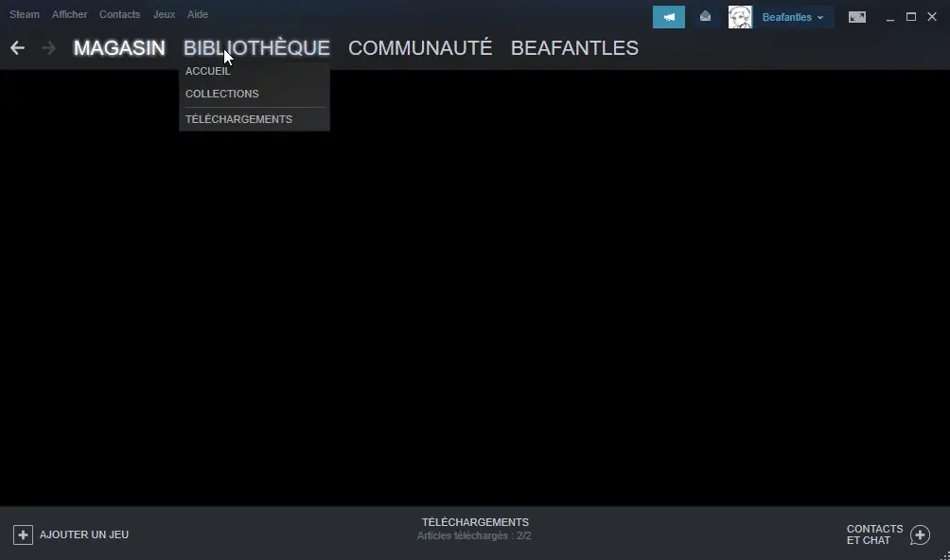Screen dimensions: 950x560
Task: Open the Afficher menu
Action: (70, 14)
